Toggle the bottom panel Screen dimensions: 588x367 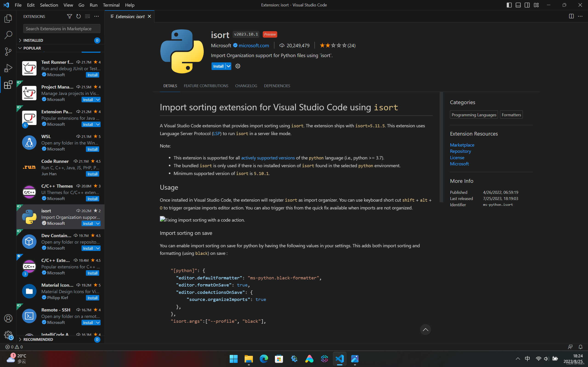click(518, 5)
